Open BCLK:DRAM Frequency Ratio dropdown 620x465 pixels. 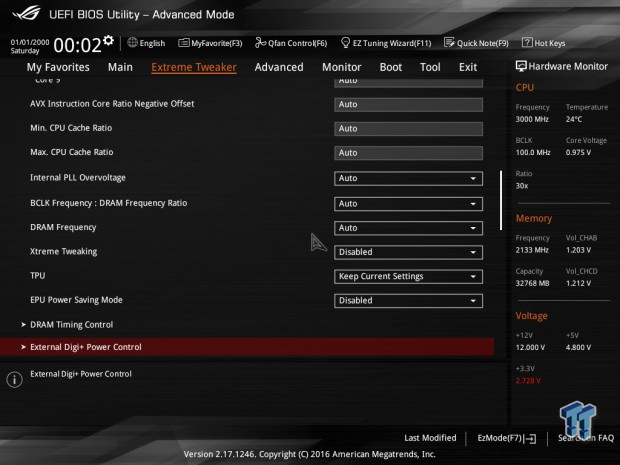click(408, 204)
